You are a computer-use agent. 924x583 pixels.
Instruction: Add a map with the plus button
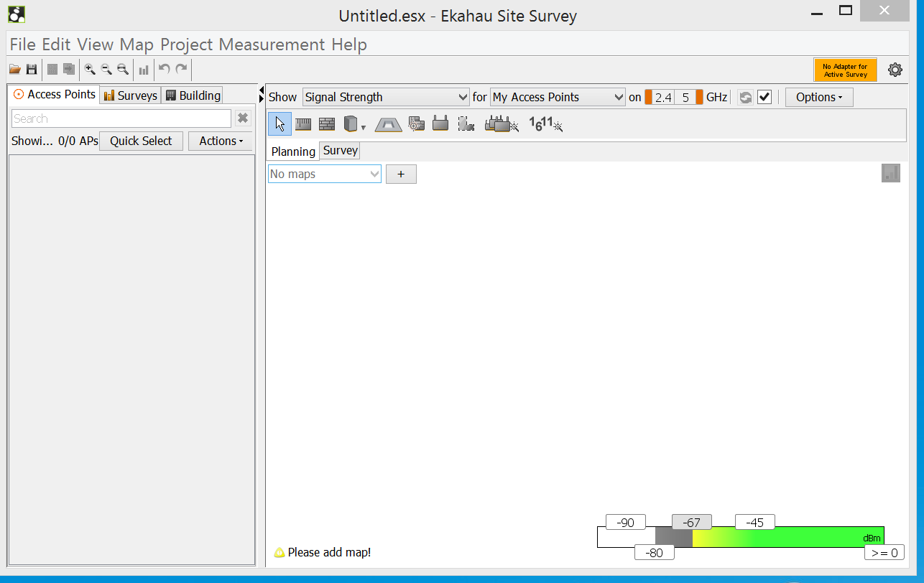coord(401,174)
